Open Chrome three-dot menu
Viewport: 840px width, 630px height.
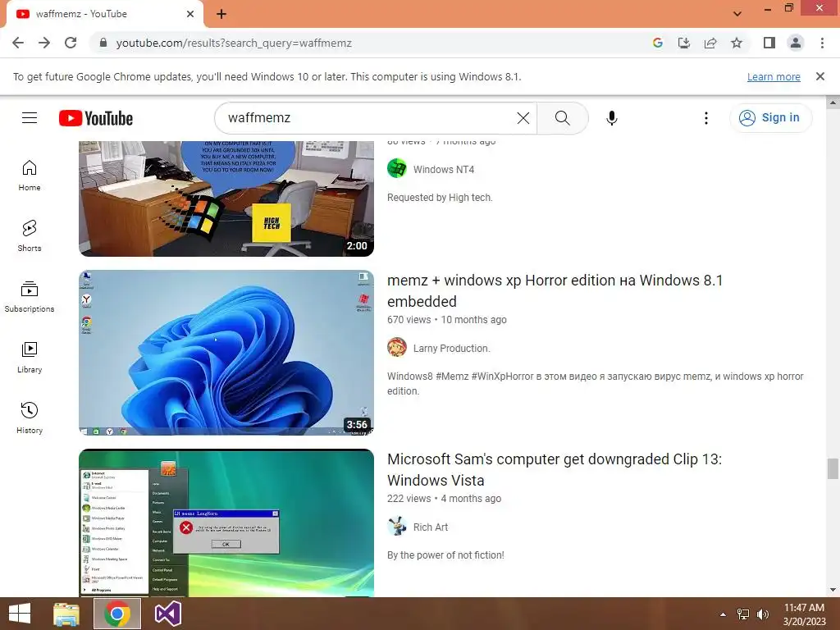coord(822,43)
